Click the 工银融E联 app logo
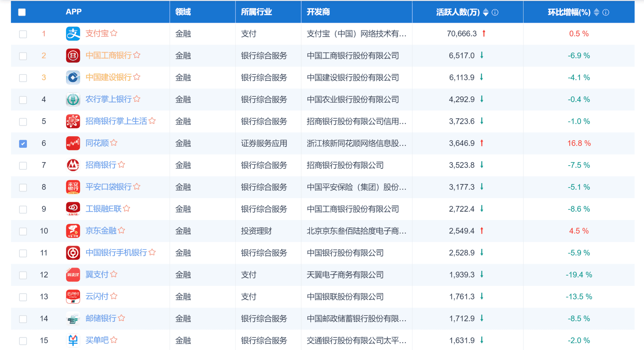Viewport: 644px width, 350px height. click(73, 209)
